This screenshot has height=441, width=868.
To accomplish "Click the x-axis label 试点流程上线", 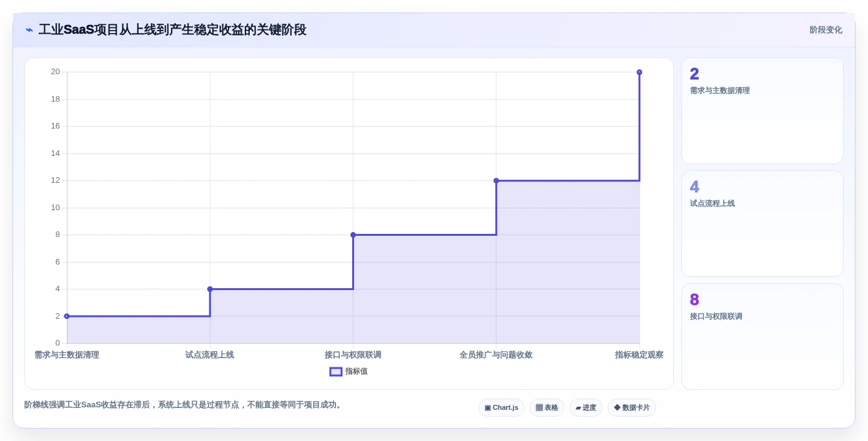I will 210,355.
